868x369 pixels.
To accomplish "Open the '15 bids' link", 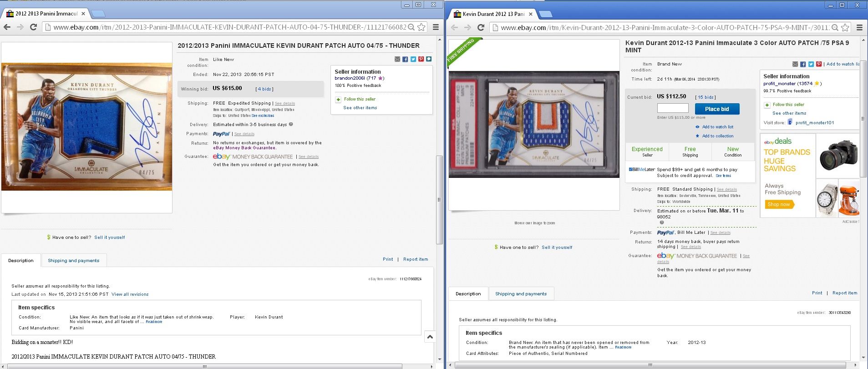I will click(706, 97).
